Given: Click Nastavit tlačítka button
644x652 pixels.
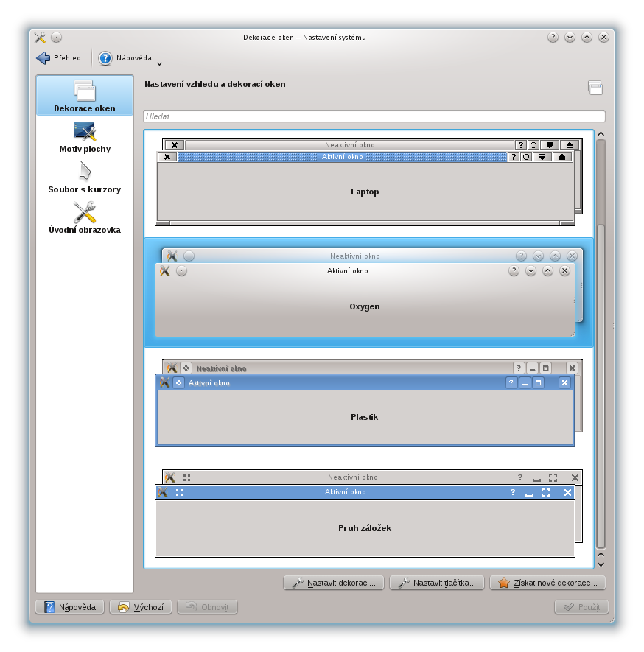Looking at the screenshot, I should (437, 583).
